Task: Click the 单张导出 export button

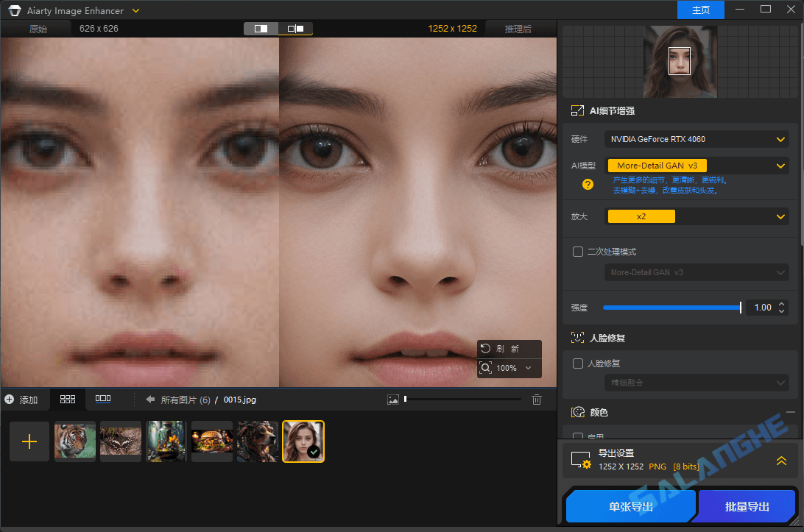Action: coord(630,506)
